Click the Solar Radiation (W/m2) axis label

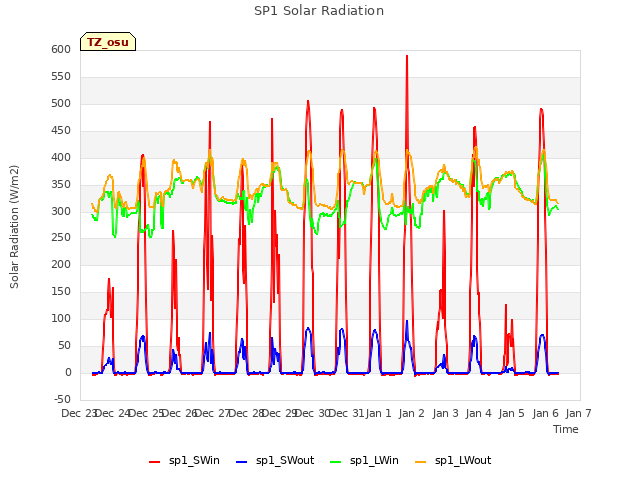pyautogui.click(x=14, y=227)
